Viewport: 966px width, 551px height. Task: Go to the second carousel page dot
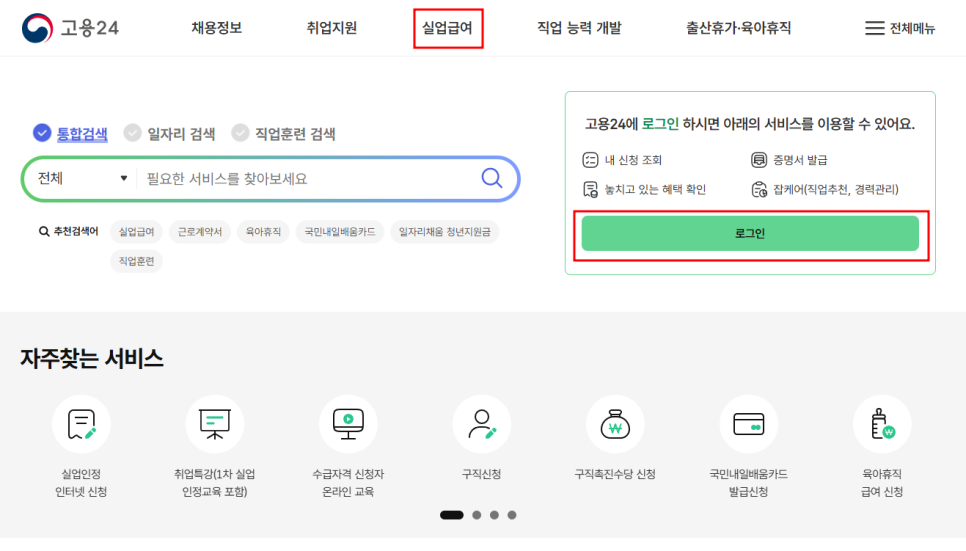477,515
